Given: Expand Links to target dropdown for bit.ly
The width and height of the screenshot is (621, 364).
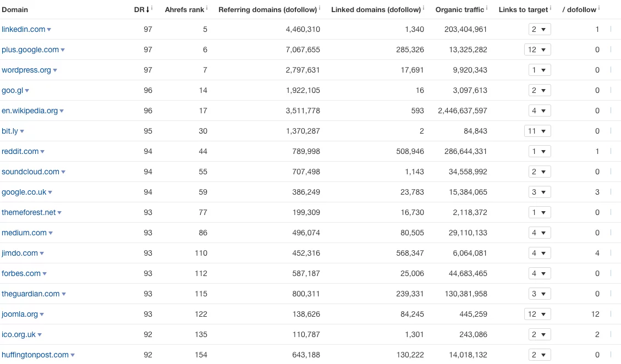Looking at the screenshot, I should (x=537, y=131).
